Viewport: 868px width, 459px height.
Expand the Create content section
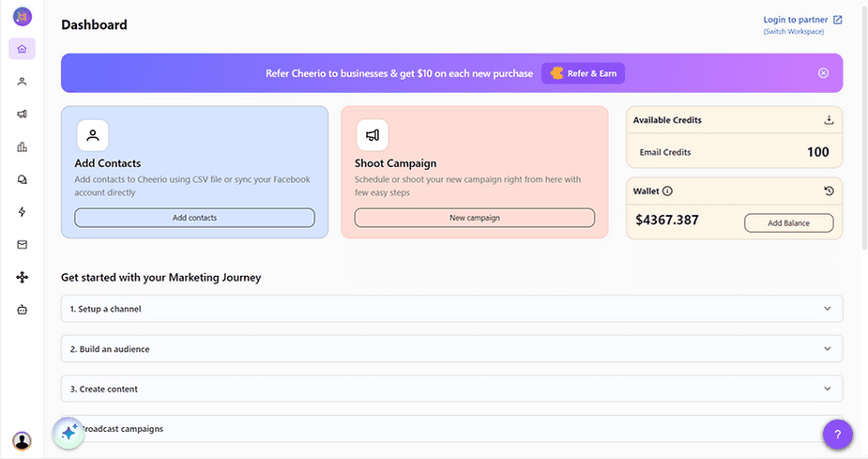pyautogui.click(x=451, y=389)
